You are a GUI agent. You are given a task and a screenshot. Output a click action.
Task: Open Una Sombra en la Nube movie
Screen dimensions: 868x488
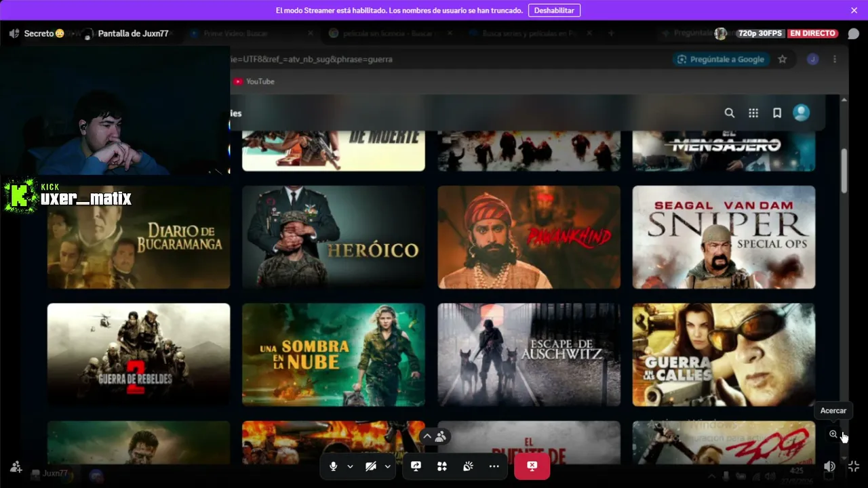334,354
